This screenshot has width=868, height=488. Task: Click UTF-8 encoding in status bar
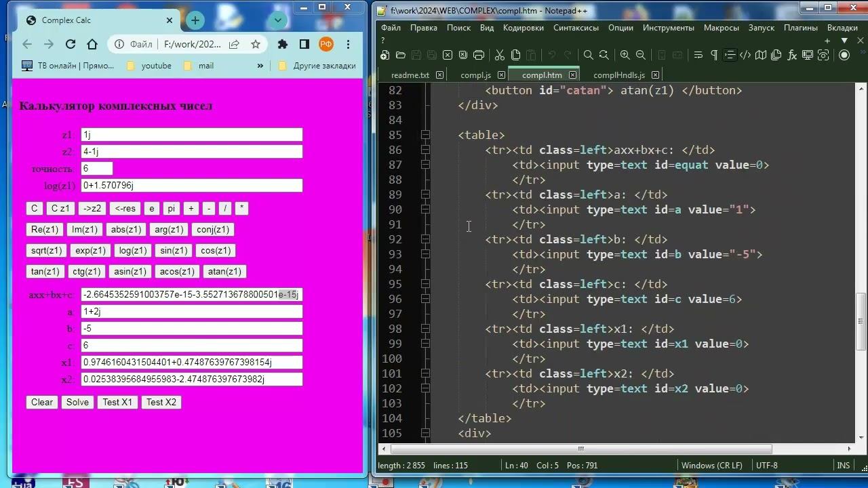767,466
